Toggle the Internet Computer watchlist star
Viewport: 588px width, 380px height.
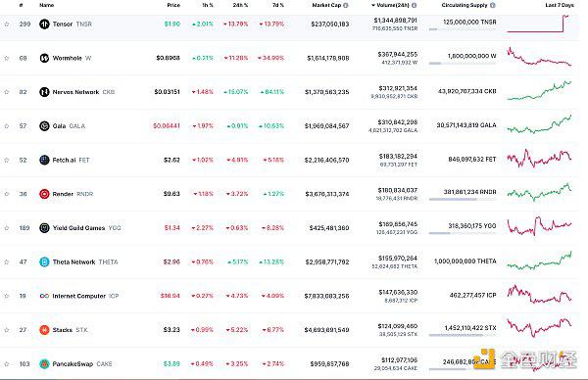[7, 296]
